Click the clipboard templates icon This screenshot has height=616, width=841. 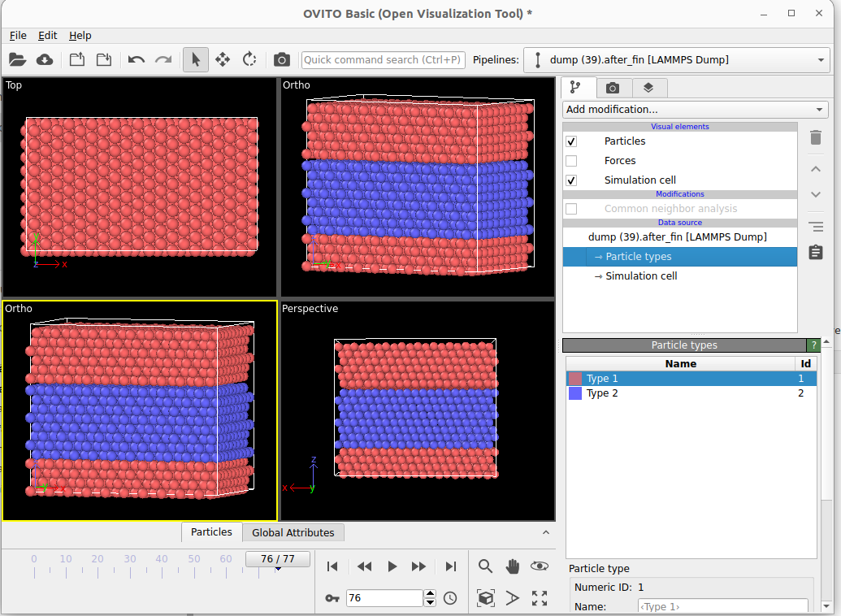click(816, 252)
